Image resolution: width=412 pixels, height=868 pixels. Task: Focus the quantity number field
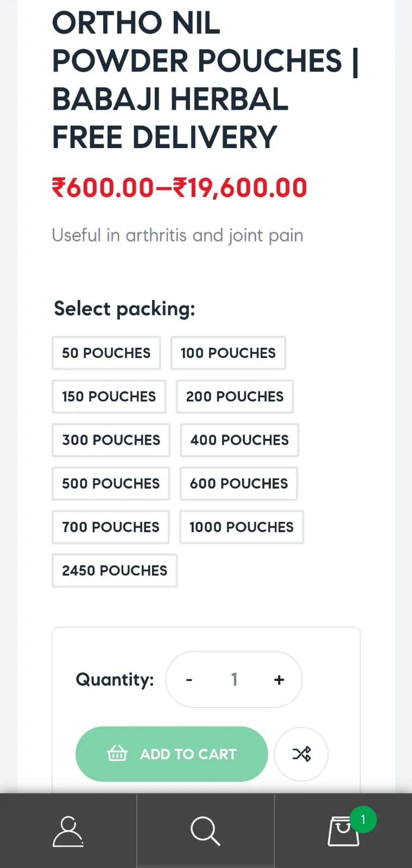click(234, 680)
